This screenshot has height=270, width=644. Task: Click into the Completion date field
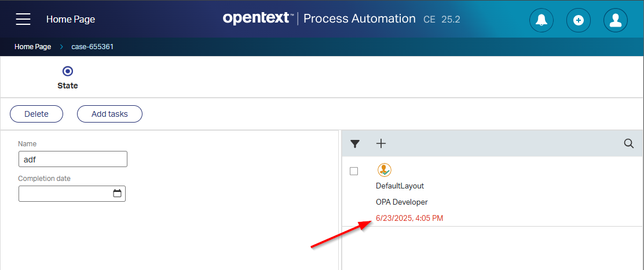pos(65,194)
